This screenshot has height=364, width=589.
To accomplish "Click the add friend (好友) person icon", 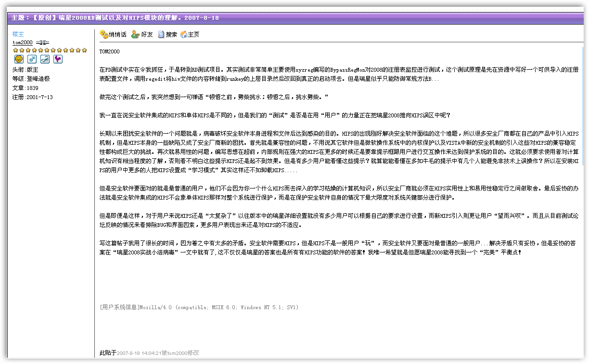I will (x=135, y=34).
